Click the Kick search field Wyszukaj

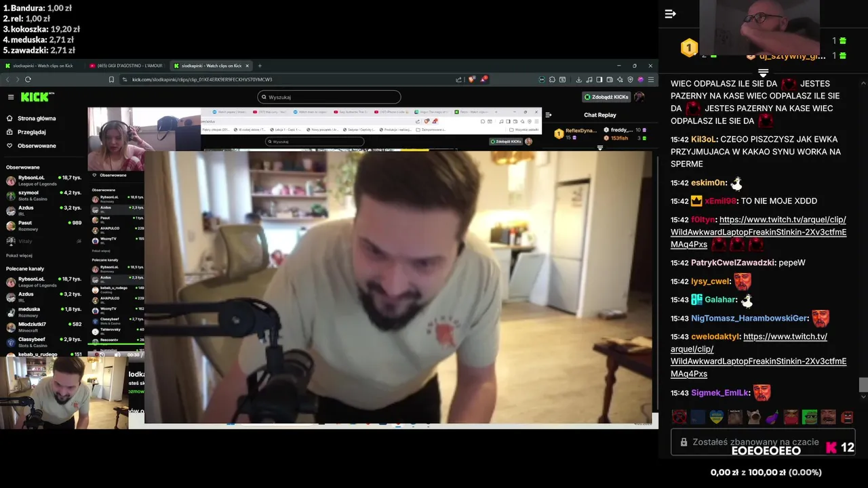tap(329, 97)
